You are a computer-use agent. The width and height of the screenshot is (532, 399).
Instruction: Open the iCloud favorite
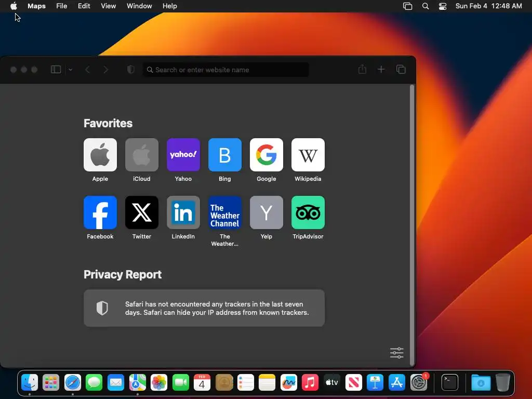click(x=142, y=155)
